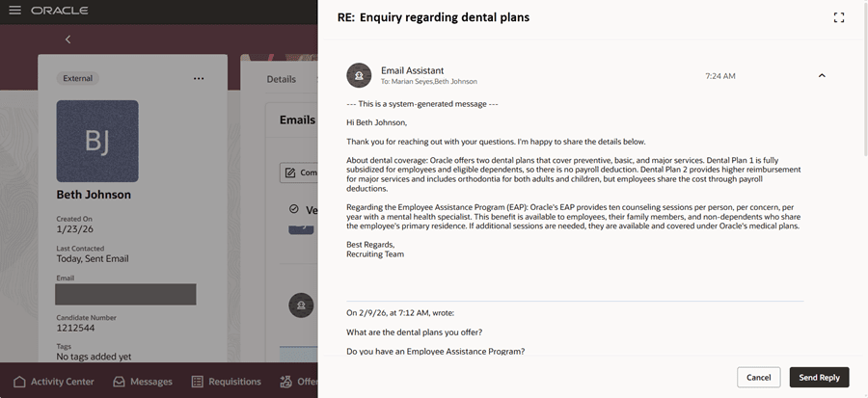Open the candidate card ellipsis menu

[199, 78]
